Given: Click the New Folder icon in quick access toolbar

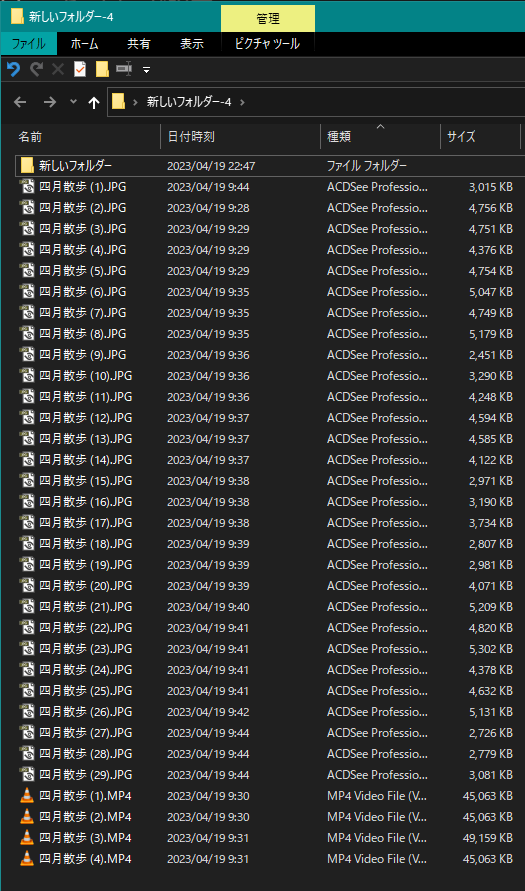Looking at the screenshot, I should click(x=102, y=69).
